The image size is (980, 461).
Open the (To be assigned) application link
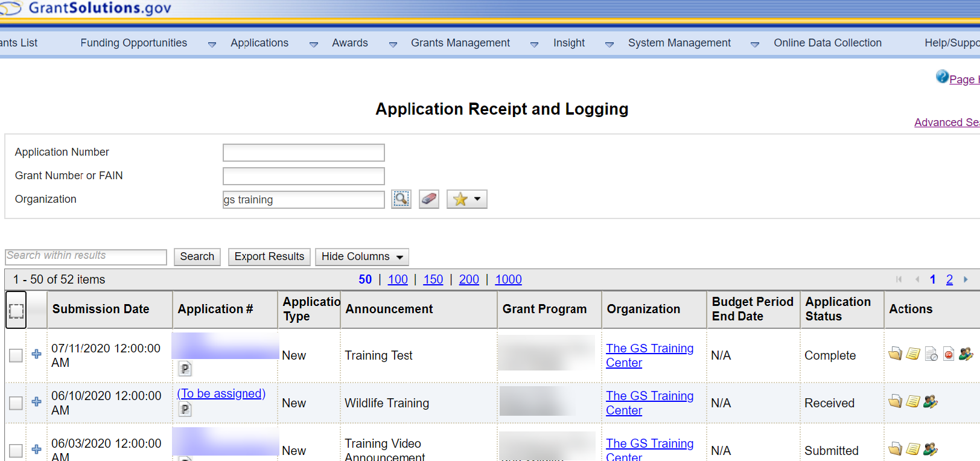pyautogui.click(x=221, y=393)
